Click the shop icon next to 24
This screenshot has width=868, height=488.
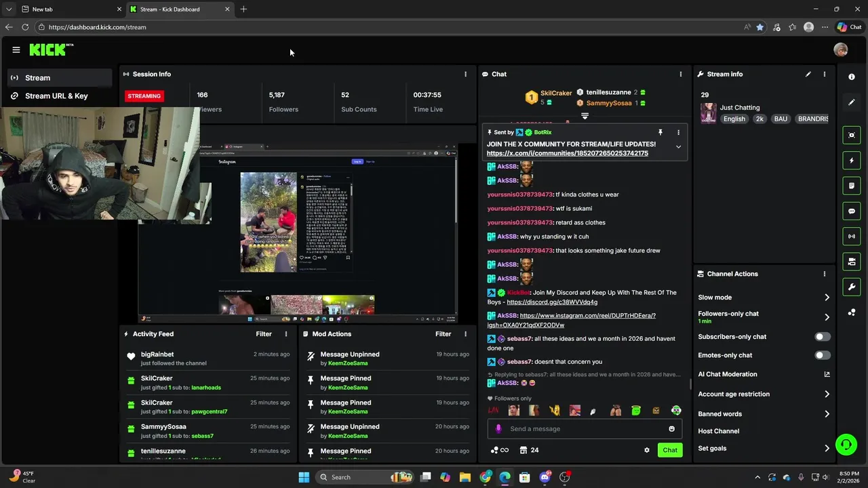[524, 450]
